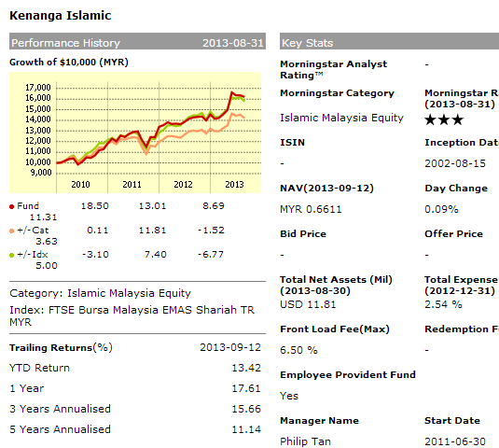Click the Trailing Returns(%) heading
This screenshot has height=448, width=499.
point(61,347)
